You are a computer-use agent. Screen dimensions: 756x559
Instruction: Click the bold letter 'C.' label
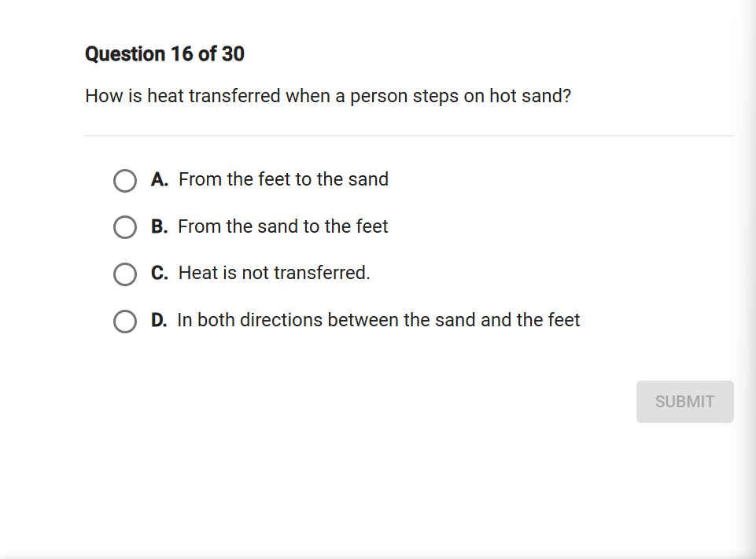pyautogui.click(x=160, y=274)
